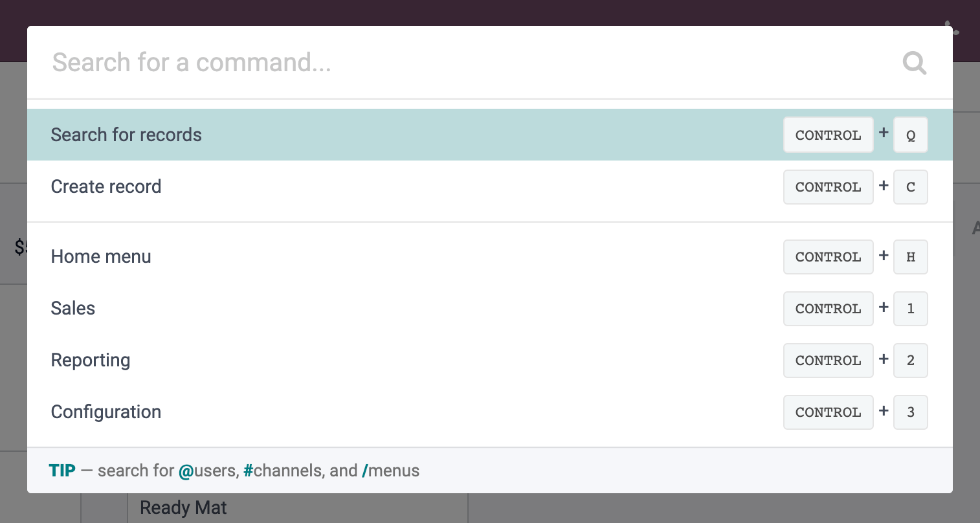Select the 'Search for records' command

click(490, 135)
